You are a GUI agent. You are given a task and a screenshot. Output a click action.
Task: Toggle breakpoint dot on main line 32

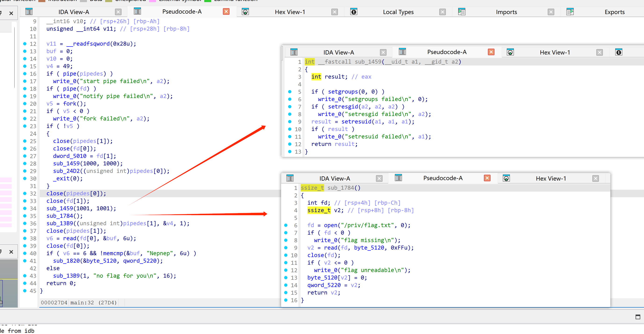(25, 193)
